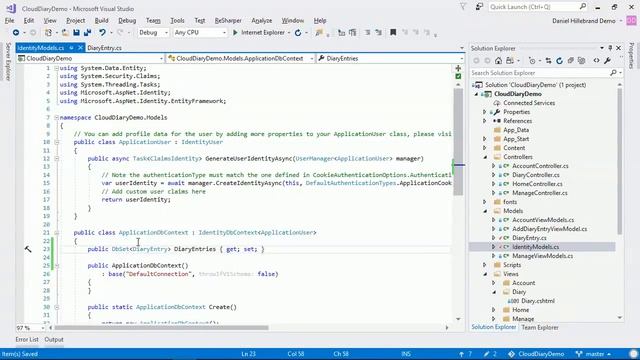Viewport: 640px width, 360px height.
Task: Click the Save icon in toolbar
Action: tap(76, 33)
